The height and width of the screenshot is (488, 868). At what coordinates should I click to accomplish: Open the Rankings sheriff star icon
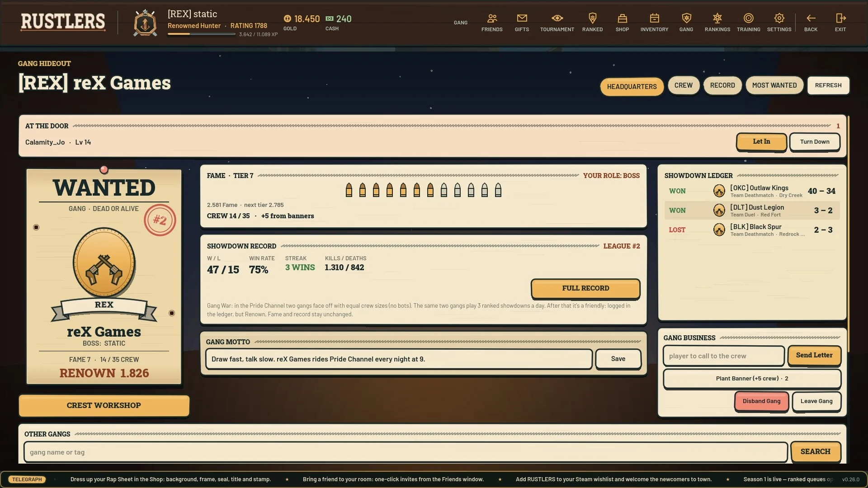717,19
